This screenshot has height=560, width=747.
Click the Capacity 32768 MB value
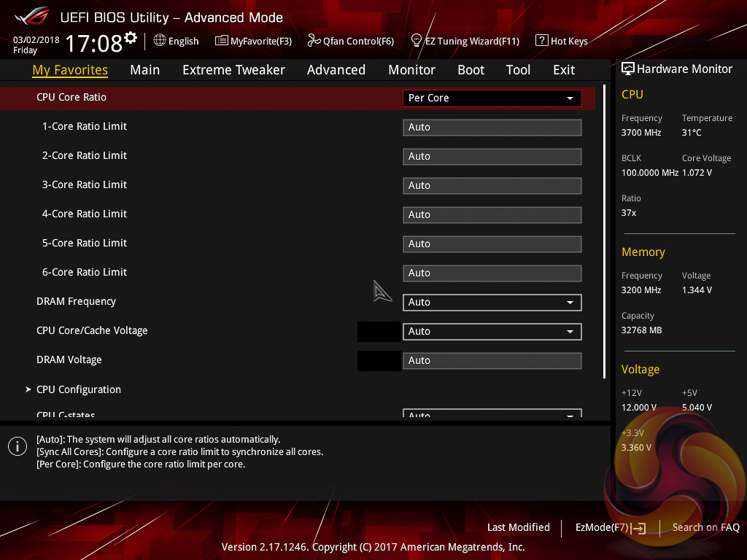click(x=642, y=330)
